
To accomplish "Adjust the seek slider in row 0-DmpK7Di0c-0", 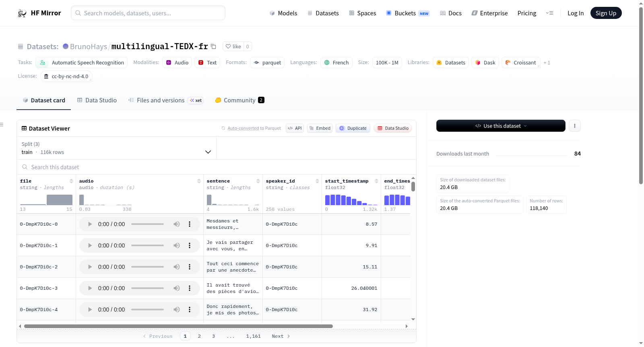I will click(147, 224).
